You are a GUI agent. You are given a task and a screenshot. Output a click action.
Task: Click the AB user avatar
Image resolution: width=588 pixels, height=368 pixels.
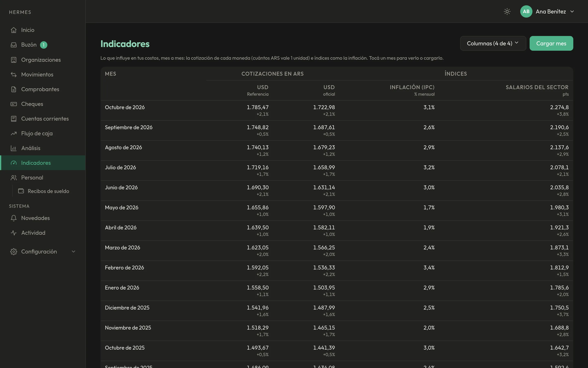point(526,11)
